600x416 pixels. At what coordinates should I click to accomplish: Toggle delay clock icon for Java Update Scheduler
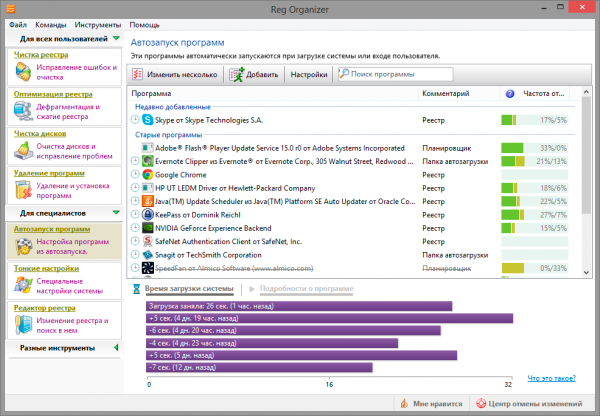coord(135,201)
